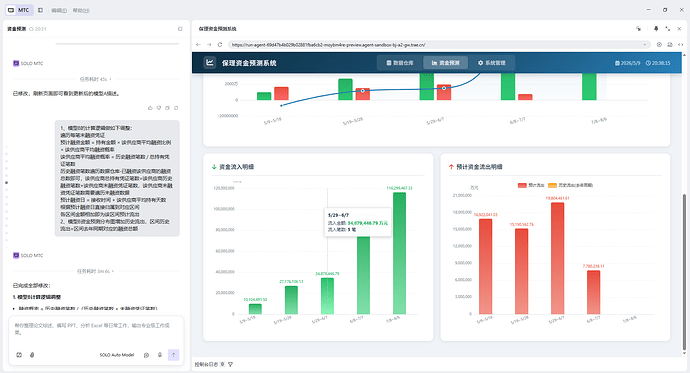Switch to the 资金预测 tab

coord(445,63)
